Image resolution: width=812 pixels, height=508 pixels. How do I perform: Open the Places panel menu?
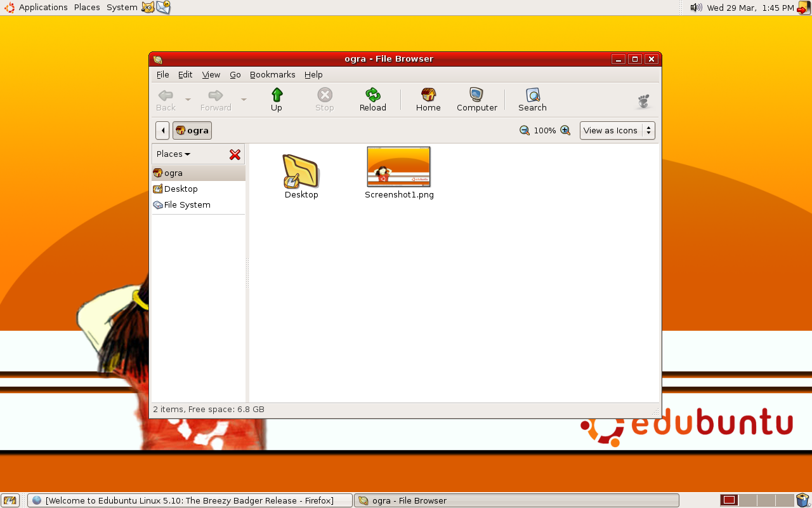point(87,8)
